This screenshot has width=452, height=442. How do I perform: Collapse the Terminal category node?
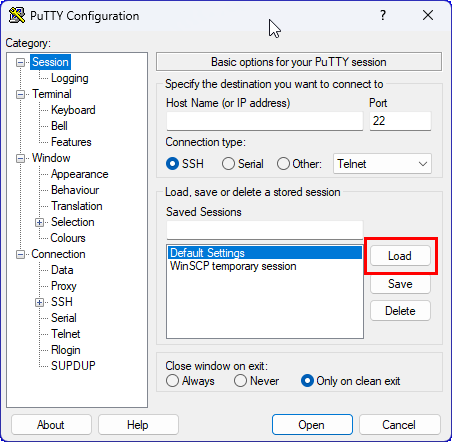[x=21, y=94]
